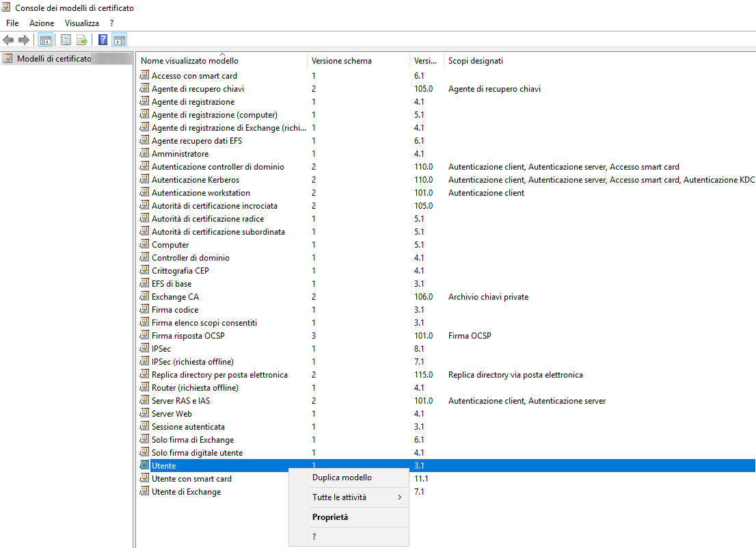Click the Export list toolbar icon
The image size is (756, 548).
point(82,40)
